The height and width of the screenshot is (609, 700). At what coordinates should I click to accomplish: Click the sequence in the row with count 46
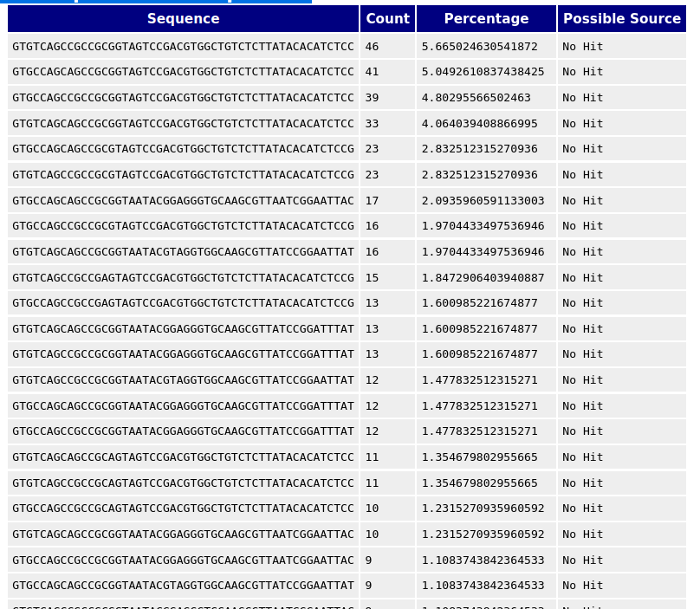coord(183,47)
